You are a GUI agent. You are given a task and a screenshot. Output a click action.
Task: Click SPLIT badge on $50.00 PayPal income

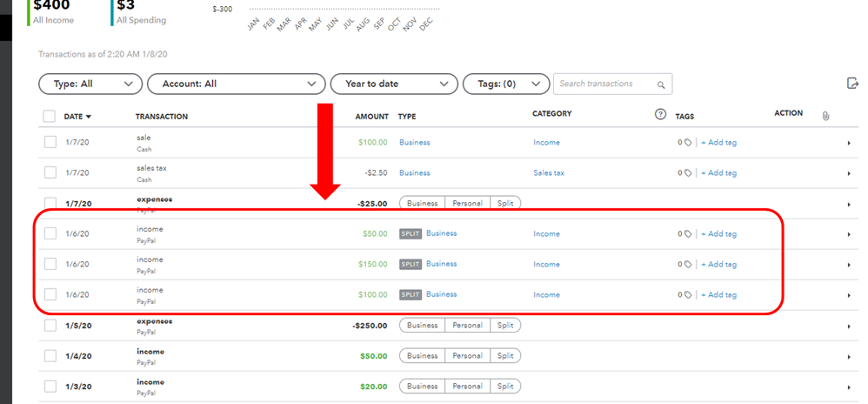click(411, 234)
